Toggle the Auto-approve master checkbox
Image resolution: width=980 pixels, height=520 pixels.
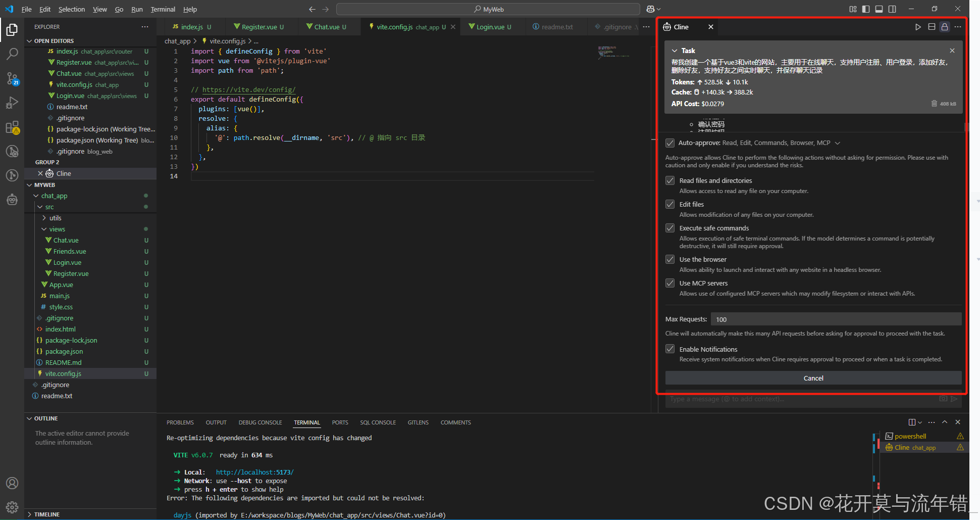pyautogui.click(x=670, y=143)
